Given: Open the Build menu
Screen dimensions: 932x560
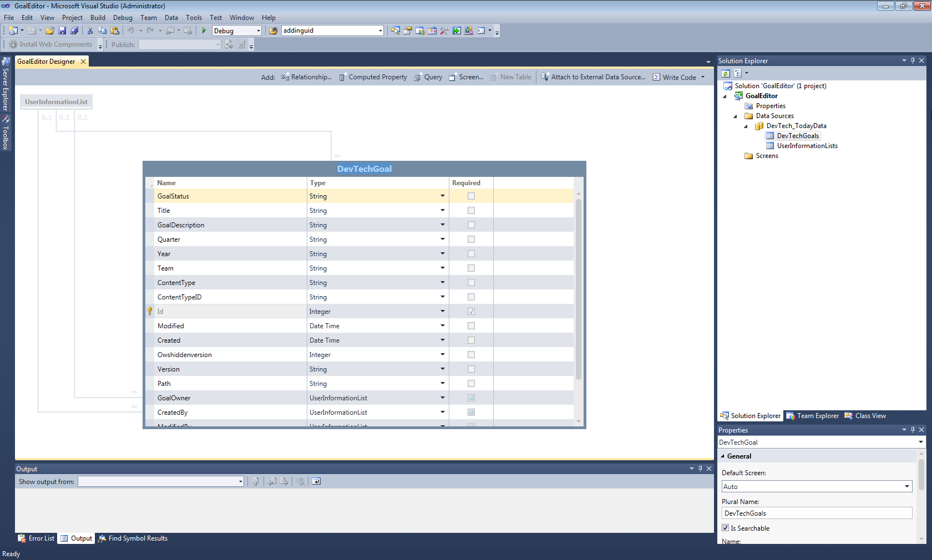Looking at the screenshot, I should (x=98, y=18).
